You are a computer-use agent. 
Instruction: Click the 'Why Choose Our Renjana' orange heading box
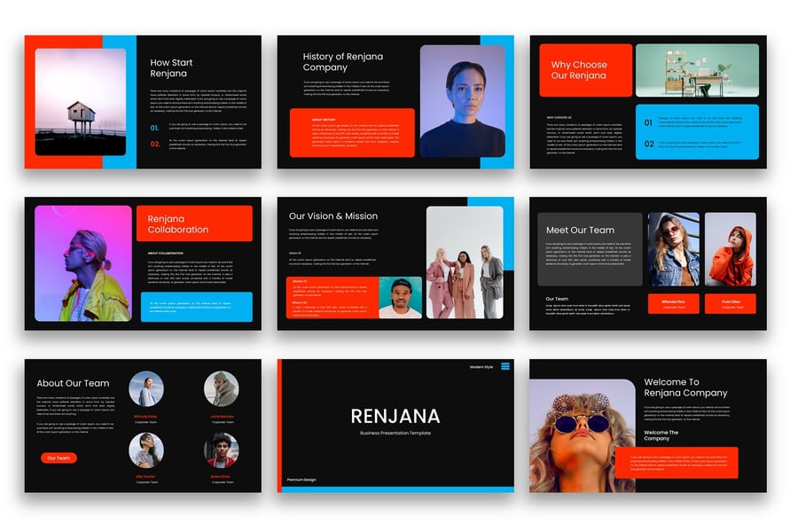(585, 70)
